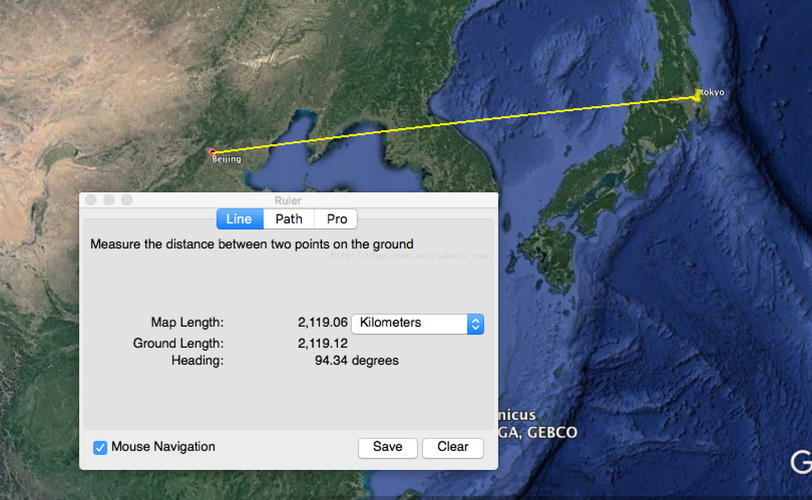This screenshot has height=500, width=812.
Task: Click the Ruler window title
Action: 288,200
